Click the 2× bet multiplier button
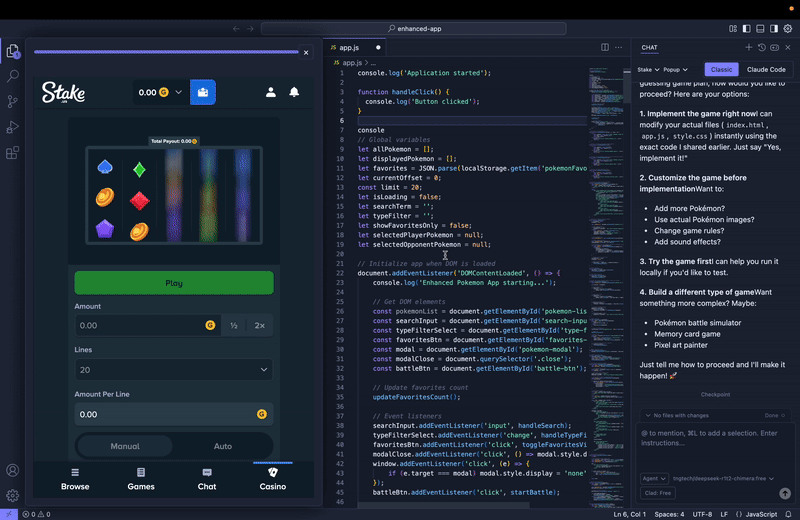This screenshot has height=520, width=800. [x=259, y=325]
